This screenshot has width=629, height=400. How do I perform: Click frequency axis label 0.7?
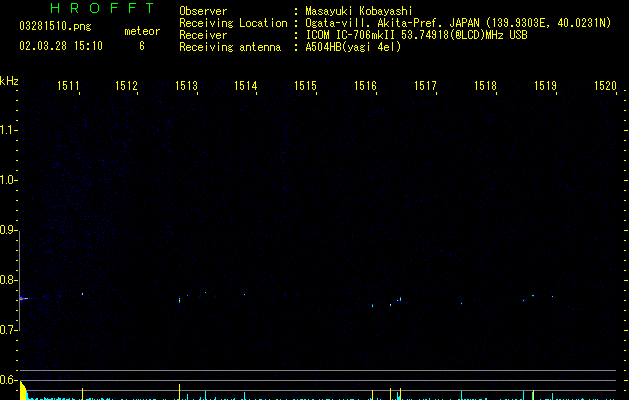8,330
